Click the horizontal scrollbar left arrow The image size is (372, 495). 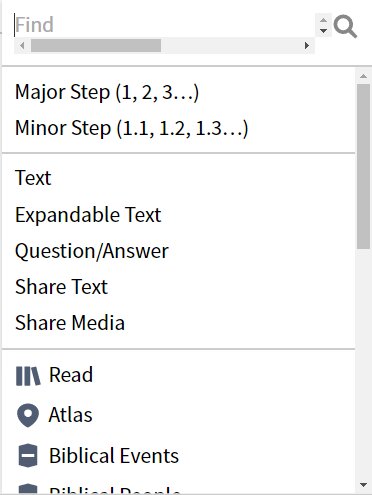(22, 45)
